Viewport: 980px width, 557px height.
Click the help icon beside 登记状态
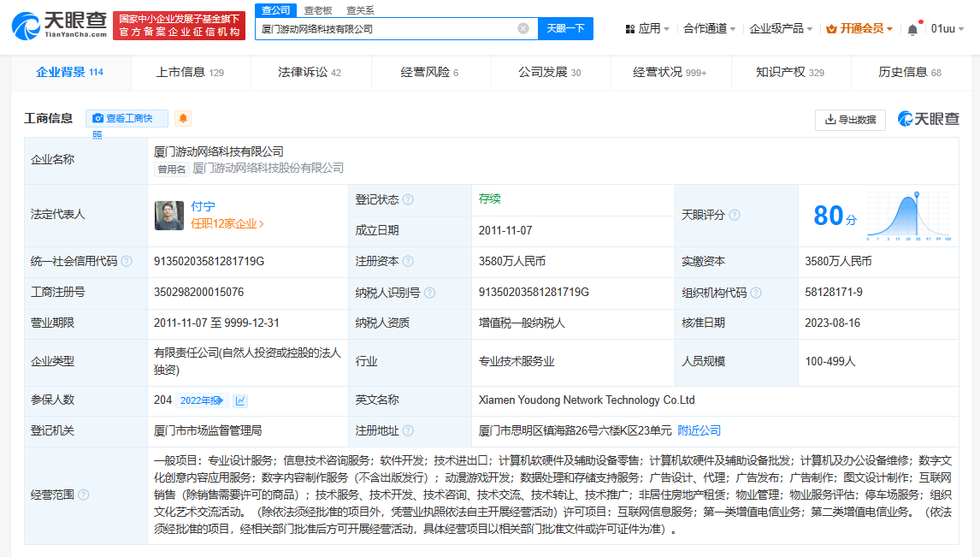[408, 199]
